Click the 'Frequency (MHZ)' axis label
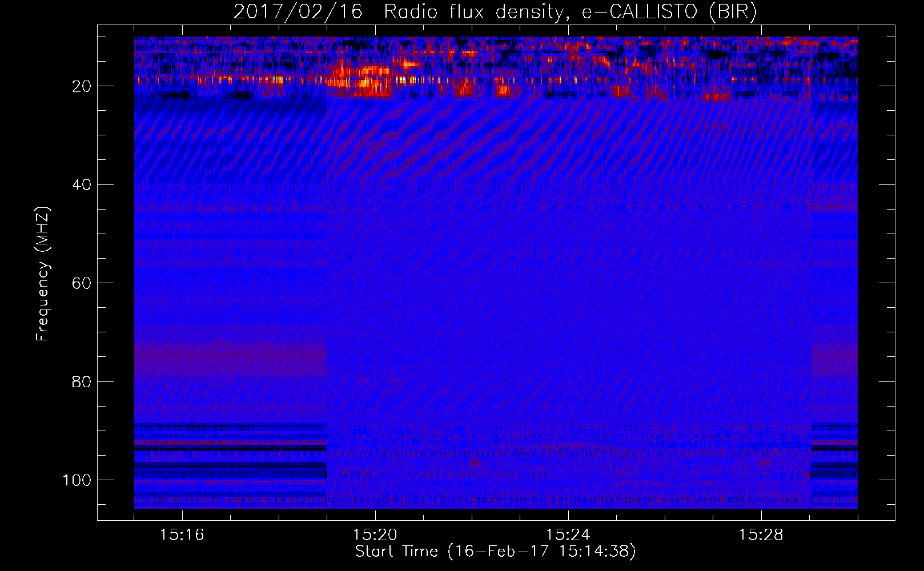The image size is (924, 571). click(x=43, y=274)
